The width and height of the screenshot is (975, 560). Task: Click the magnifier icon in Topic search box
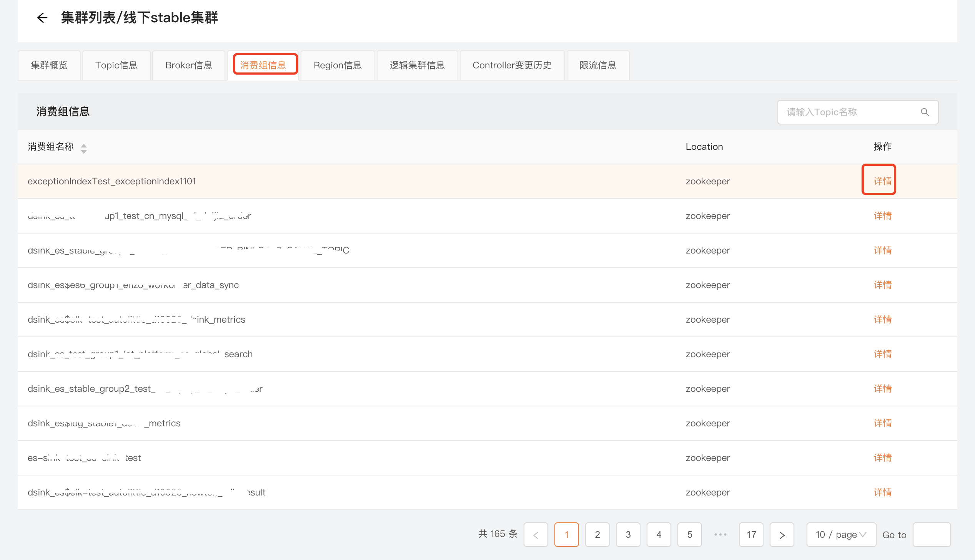[x=925, y=112]
